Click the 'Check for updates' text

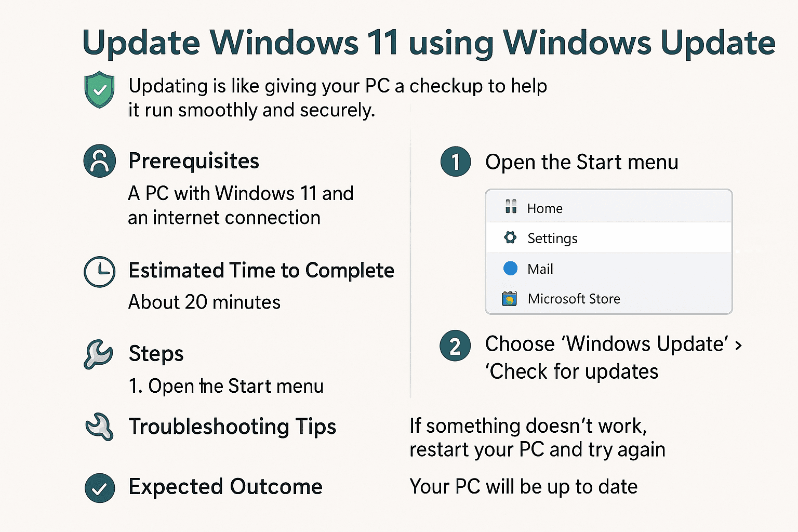tap(571, 372)
